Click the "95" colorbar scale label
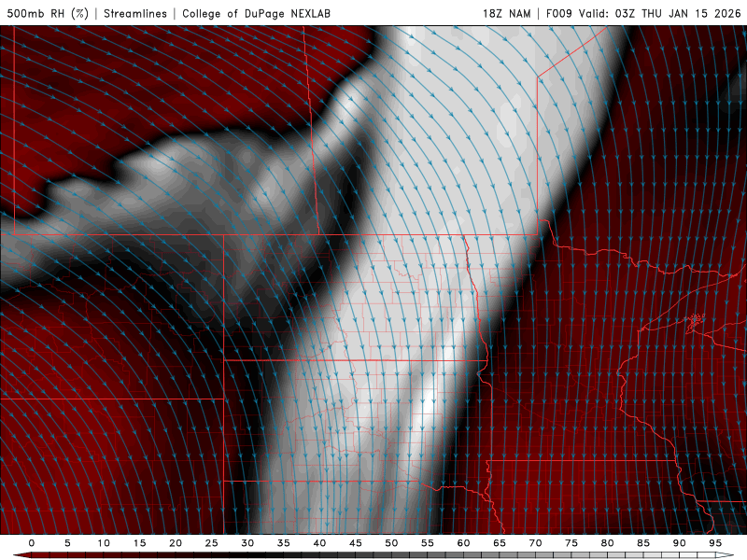Viewport: 747px width, 560px height. pyautogui.click(x=715, y=543)
